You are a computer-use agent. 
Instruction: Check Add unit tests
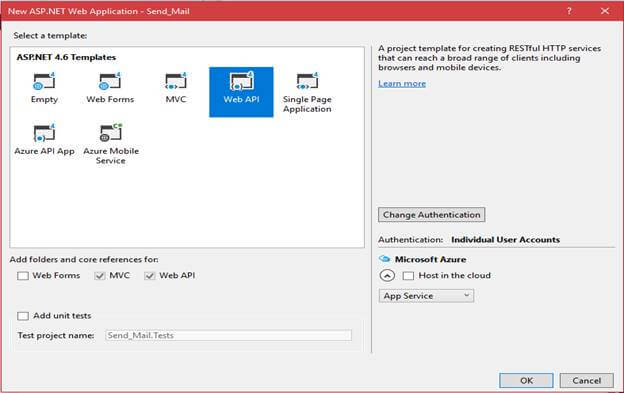tap(23, 316)
